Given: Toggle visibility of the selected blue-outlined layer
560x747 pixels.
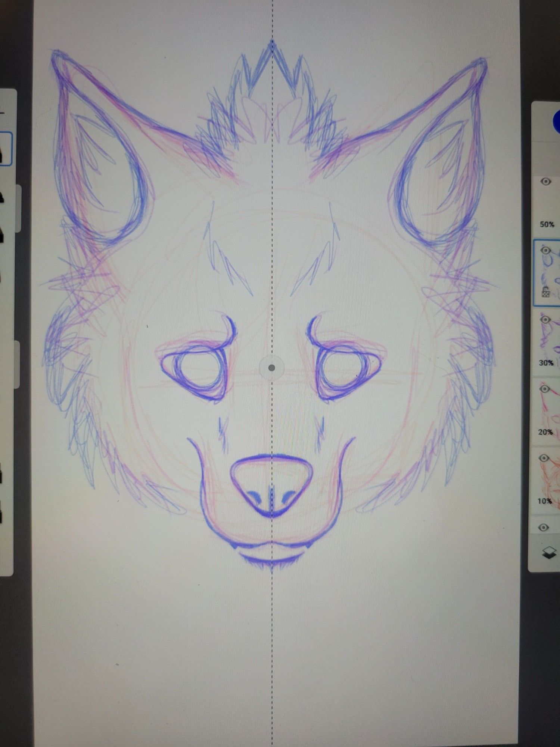Looking at the screenshot, I should pyautogui.click(x=546, y=251).
